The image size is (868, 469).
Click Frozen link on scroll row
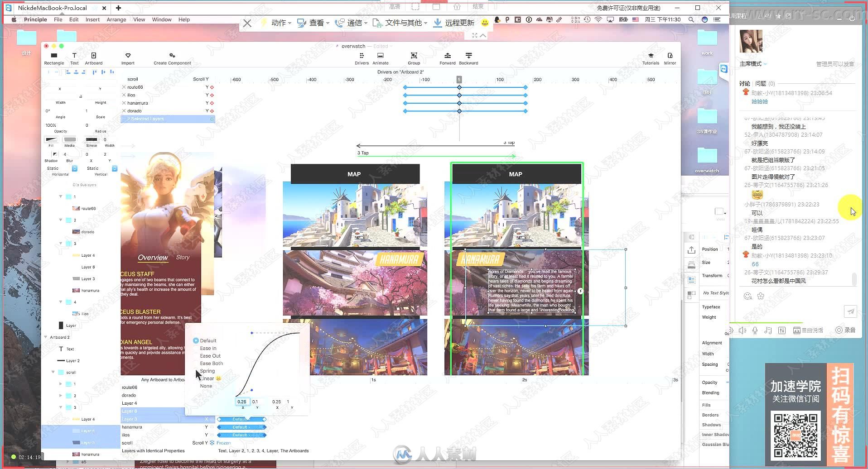click(x=223, y=443)
